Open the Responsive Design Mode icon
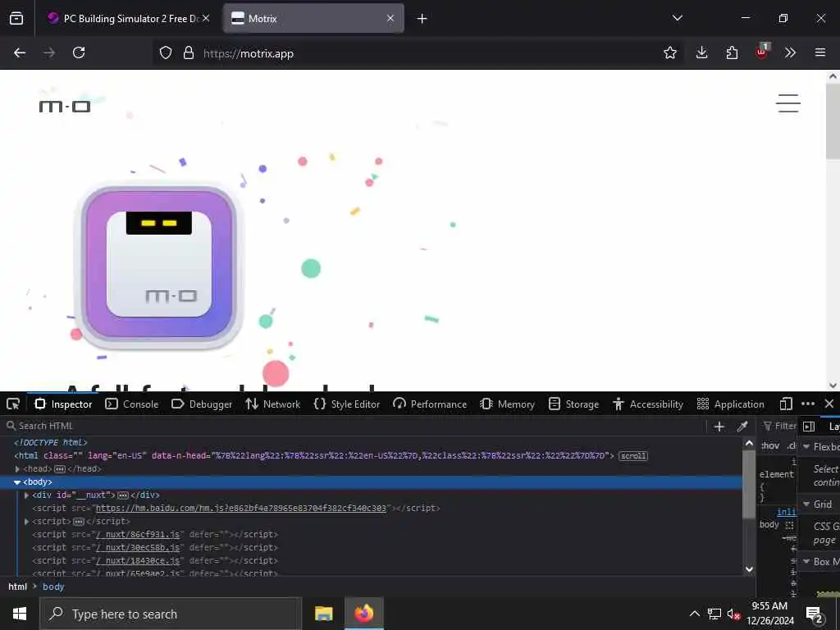Viewport: 840px width, 630px height. tap(786, 404)
